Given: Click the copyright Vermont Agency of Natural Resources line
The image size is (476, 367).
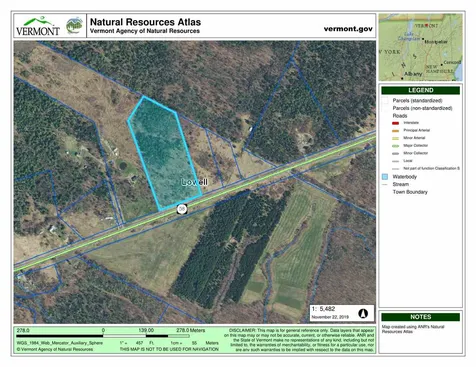Looking at the screenshot, I should click(55, 349).
